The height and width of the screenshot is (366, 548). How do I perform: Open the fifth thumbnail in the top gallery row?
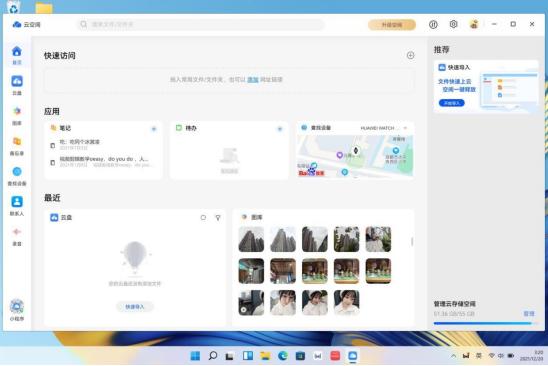point(378,239)
